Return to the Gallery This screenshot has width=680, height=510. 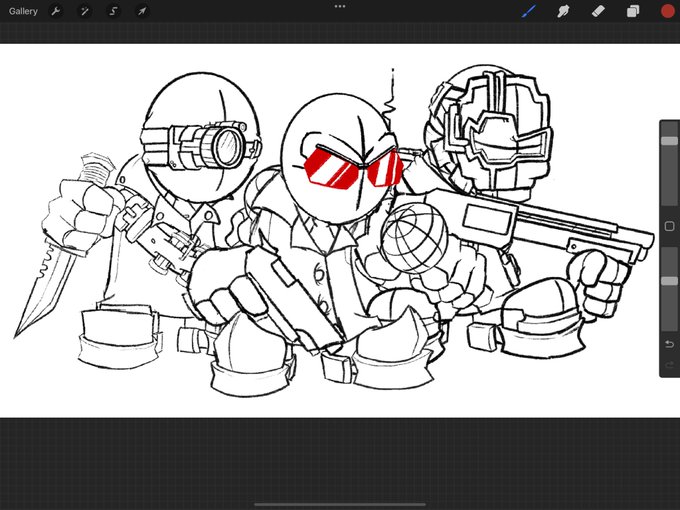click(x=23, y=11)
